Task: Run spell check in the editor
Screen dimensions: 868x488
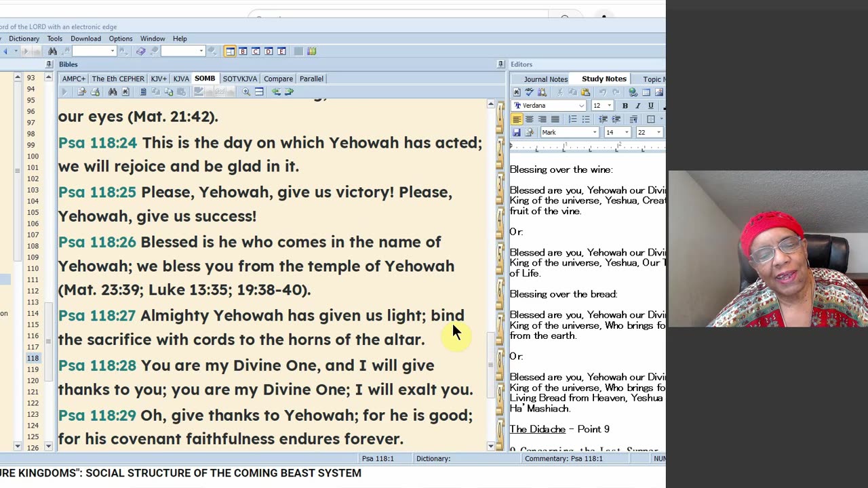Action: (x=529, y=92)
